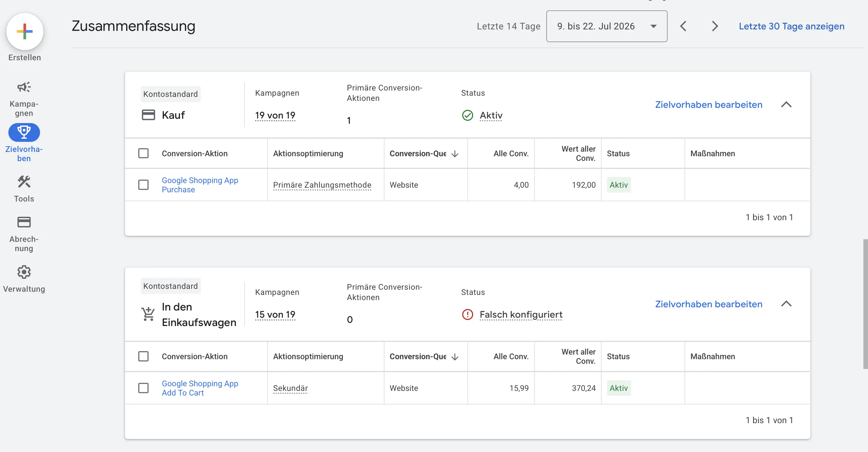The height and width of the screenshot is (452, 868).
Task: Collapse the In den Einkaufswagen card
Action: (x=786, y=304)
